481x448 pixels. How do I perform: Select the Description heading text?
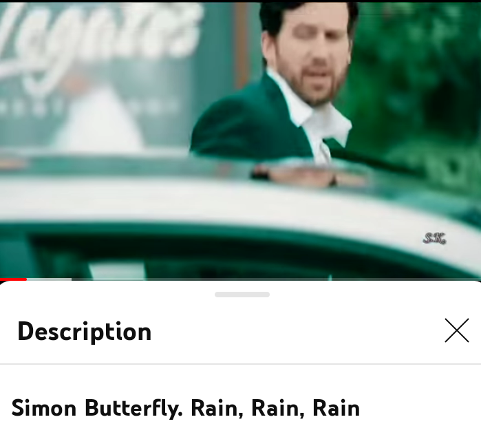pos(85,332)
